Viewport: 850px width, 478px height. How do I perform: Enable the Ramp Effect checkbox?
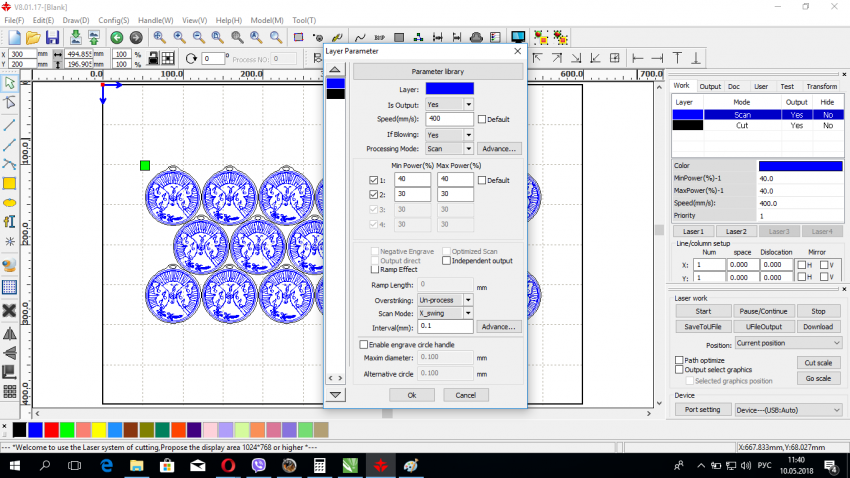(375, 269)
